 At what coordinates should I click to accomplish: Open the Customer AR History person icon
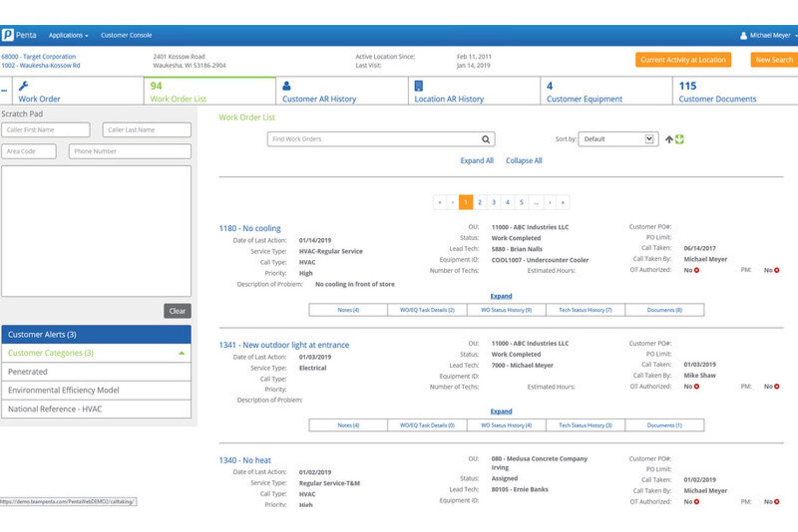pyautogui.click(x=287, y=86)
